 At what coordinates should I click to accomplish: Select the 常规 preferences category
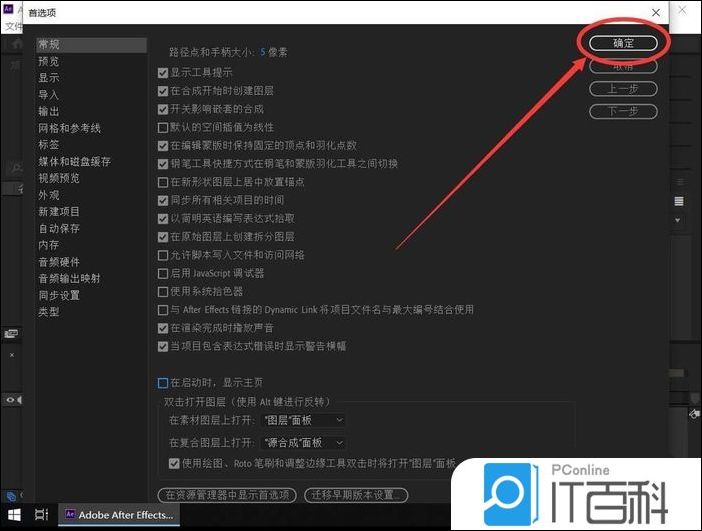click(91, 45)
